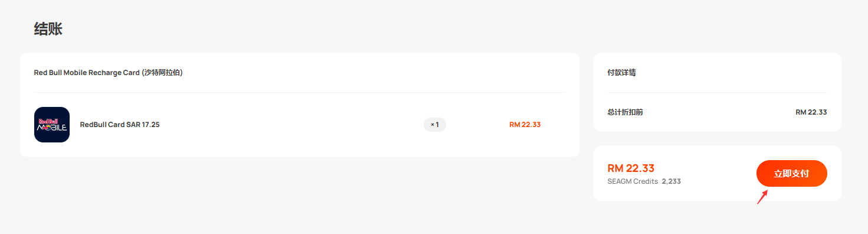
Task: Click the large orange total RM 22.33
Action: 631,168
